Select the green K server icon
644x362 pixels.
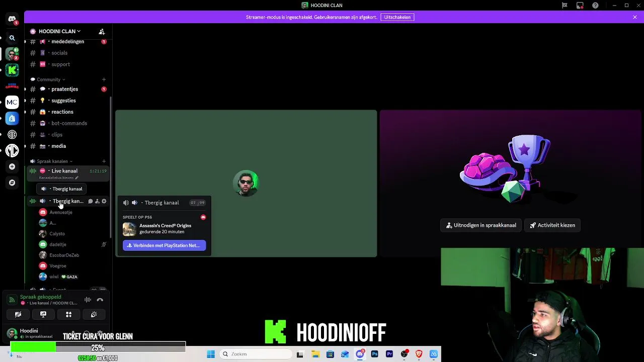pyautogui.click(x=12, y=70)
